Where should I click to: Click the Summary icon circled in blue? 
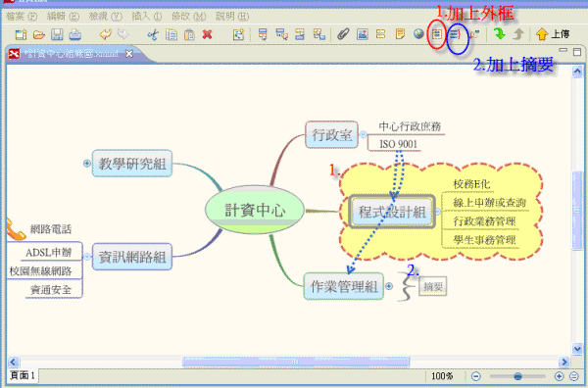456,35
